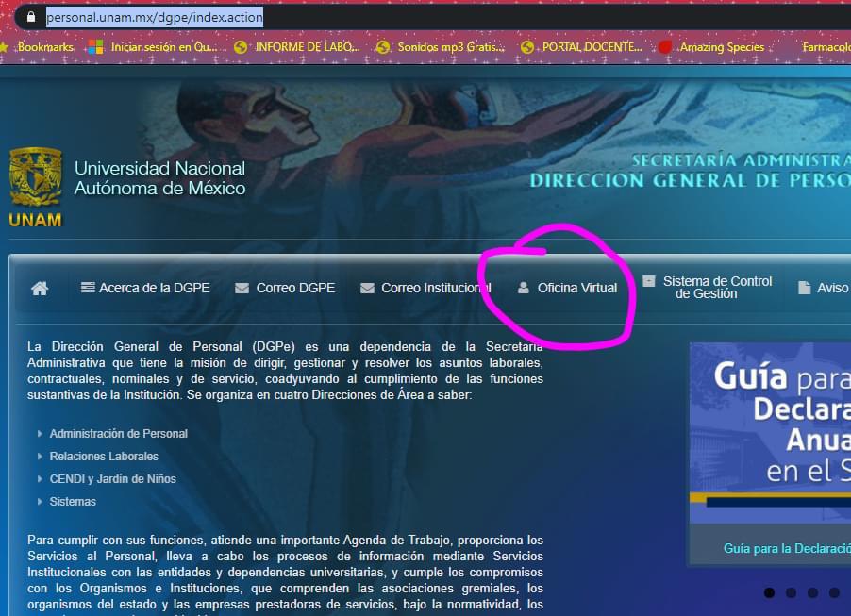Viewport: 851px width, 616px height.
Task: Click the list icon beside Acerca de la DGPE
Action: (88, 288)
